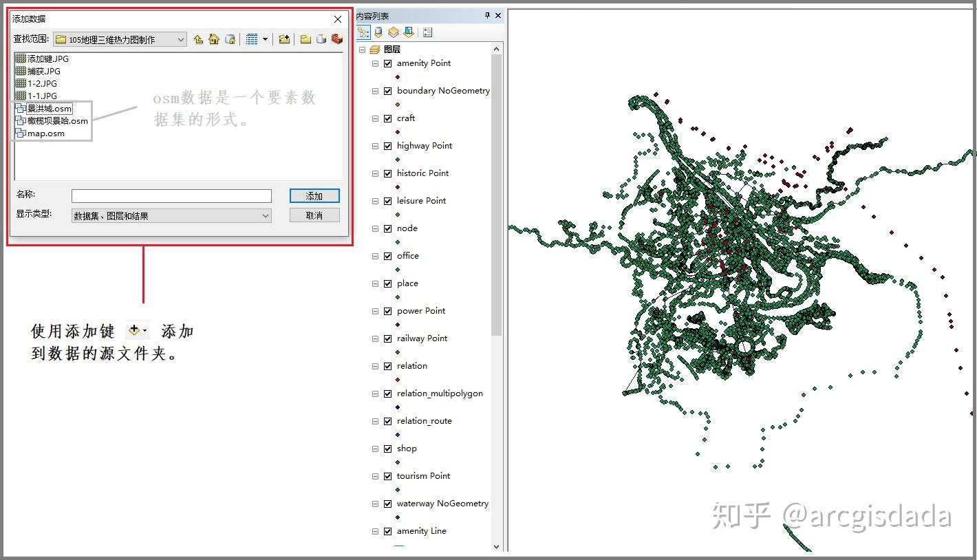Click the Up One Level icon
977x560 pixels.
(198, 39)
